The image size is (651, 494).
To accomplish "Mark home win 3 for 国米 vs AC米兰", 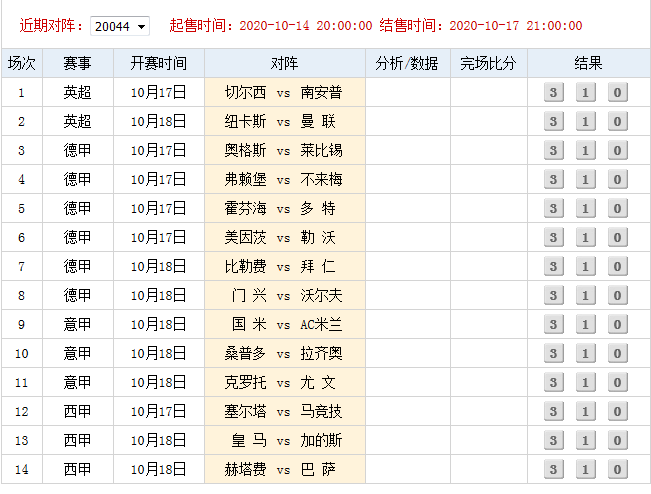I will pos(553,324).
